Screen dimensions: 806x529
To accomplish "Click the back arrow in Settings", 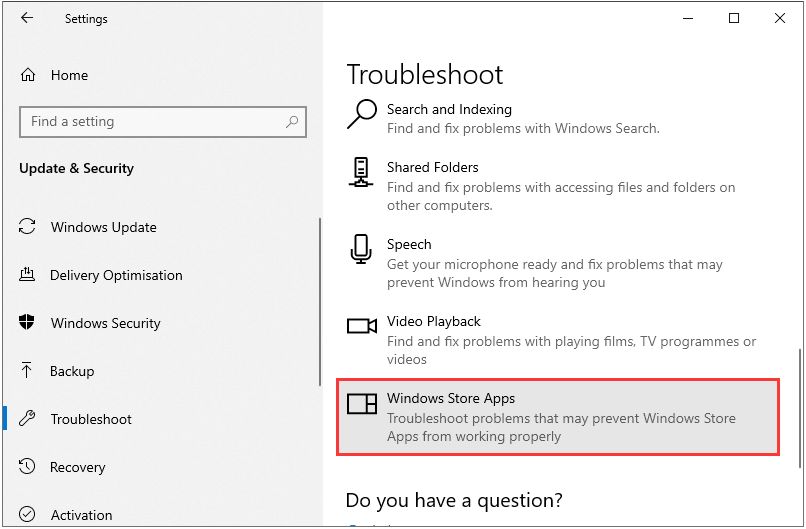I will pyautogui.click(x=27, y=18).
